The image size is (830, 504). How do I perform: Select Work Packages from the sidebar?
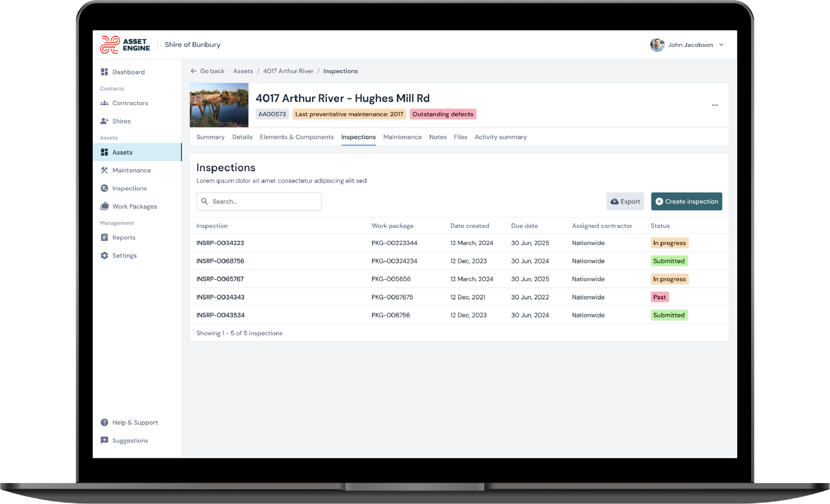(x=135, y=206)
